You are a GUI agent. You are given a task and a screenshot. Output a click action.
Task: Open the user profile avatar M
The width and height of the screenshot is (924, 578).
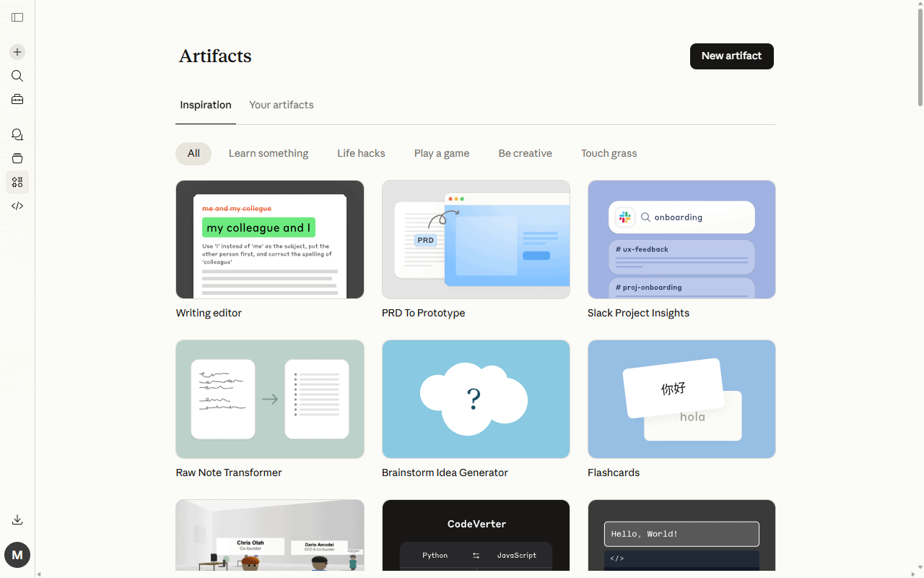click(17, 555)
